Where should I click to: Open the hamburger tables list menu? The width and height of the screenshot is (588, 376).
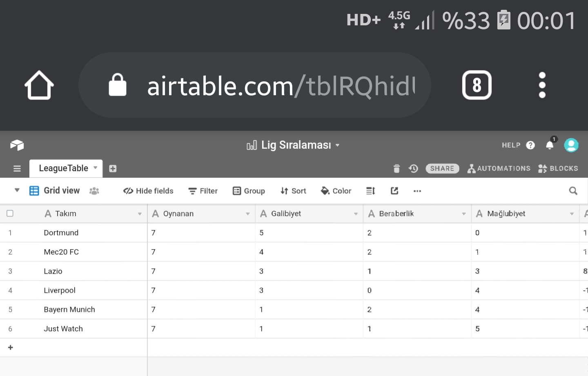pyautogui.click(x=17, y=168)
